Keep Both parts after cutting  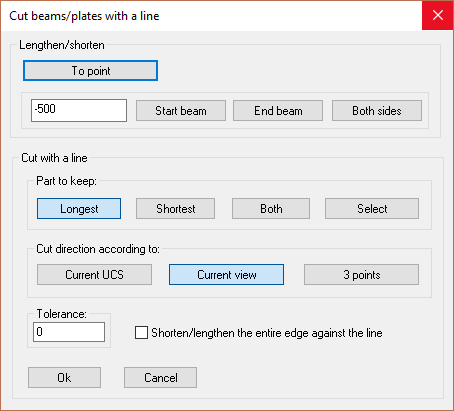pyautogui.click(x=271, y=209)
